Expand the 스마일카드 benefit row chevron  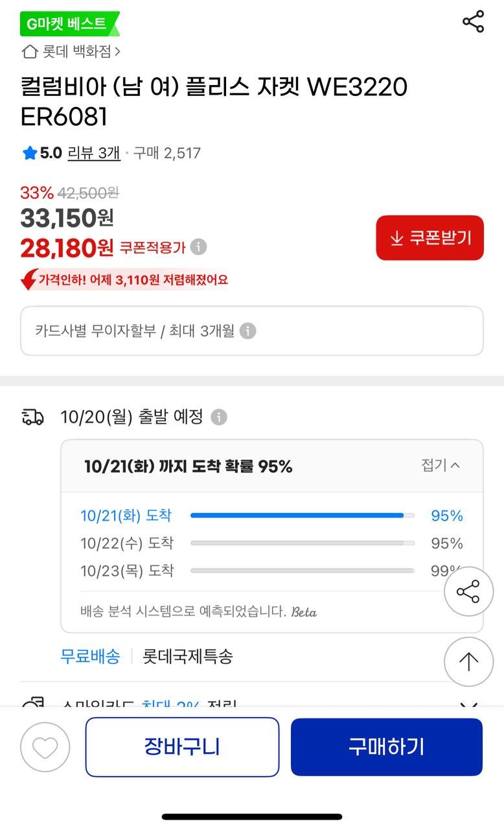(468, 705)
